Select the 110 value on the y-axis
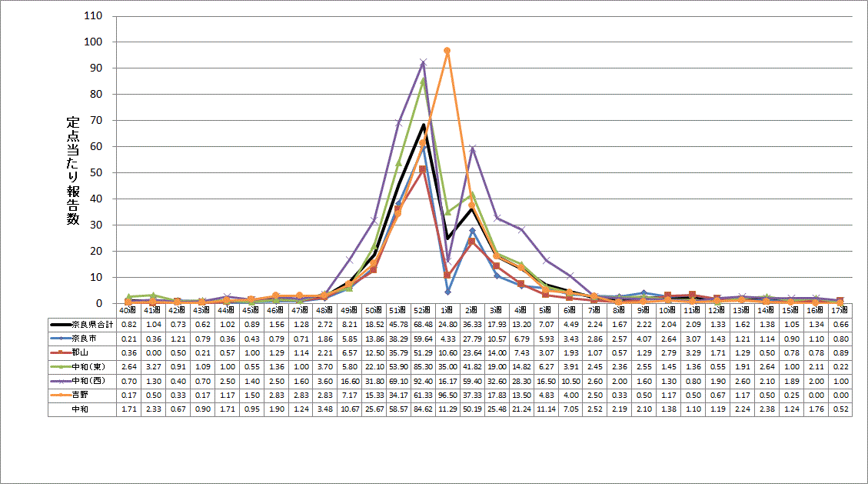 [x=98, y=15]
